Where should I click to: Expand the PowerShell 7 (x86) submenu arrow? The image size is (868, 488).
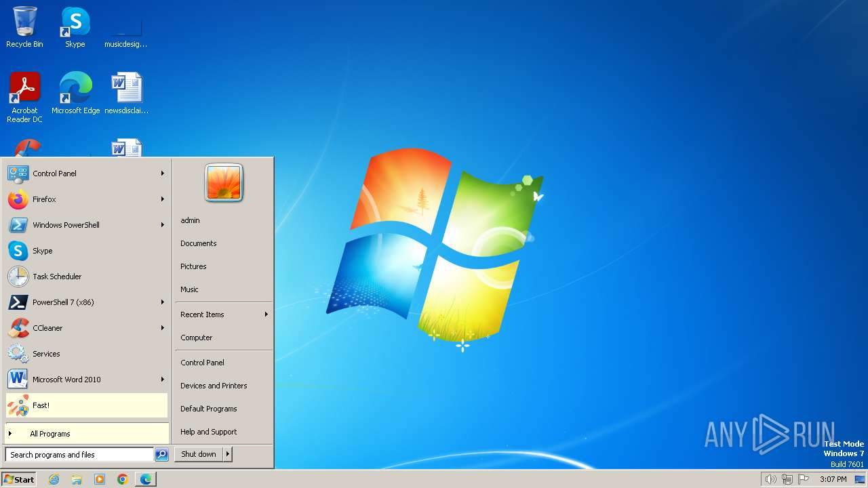[163, 302]
